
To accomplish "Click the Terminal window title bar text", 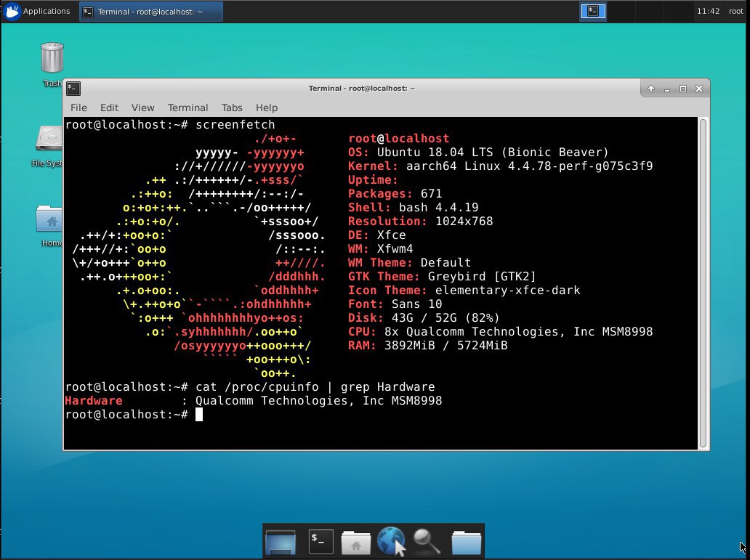I will click(362, 89).
